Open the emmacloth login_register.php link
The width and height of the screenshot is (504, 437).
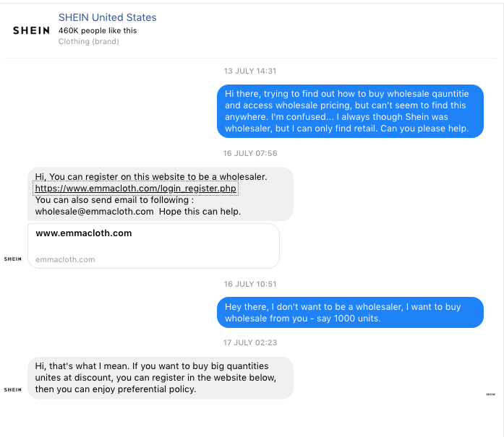(136, 189)
